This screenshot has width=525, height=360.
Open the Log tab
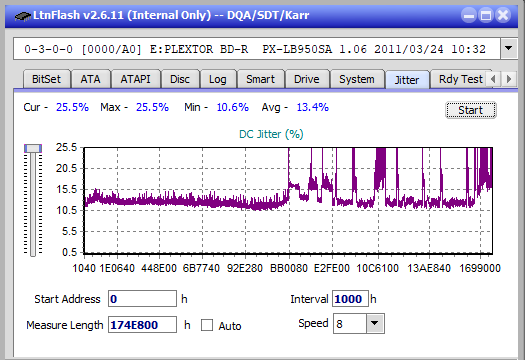[218, 79]
